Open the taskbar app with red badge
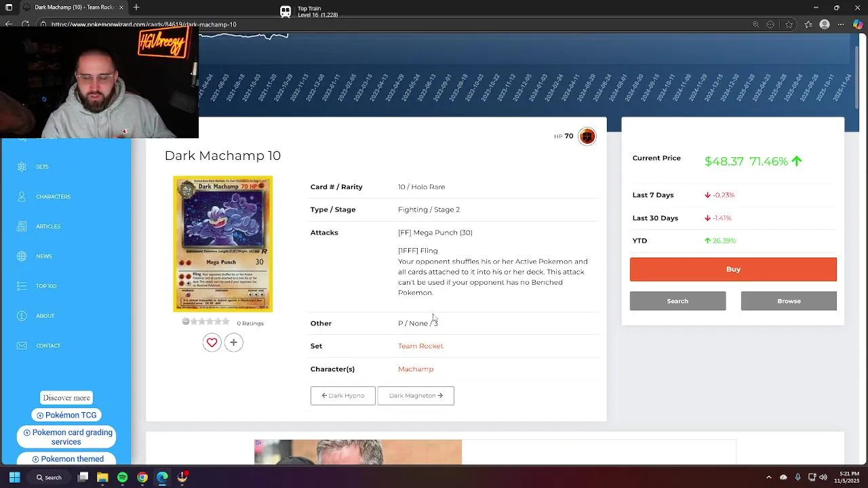Screen dimensions: 868x488 pyautogui.click(x=182, y=477)
